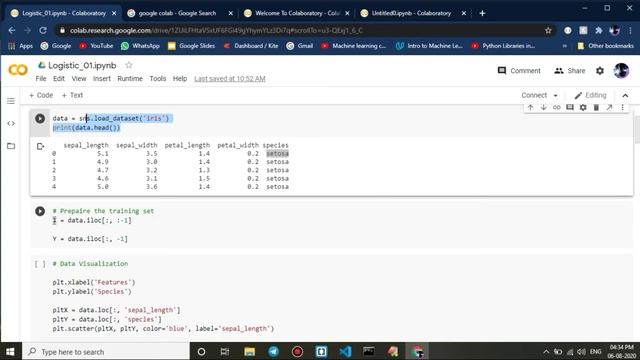Click the Data Visualization cell run bracket

click(x=40, y=264)
